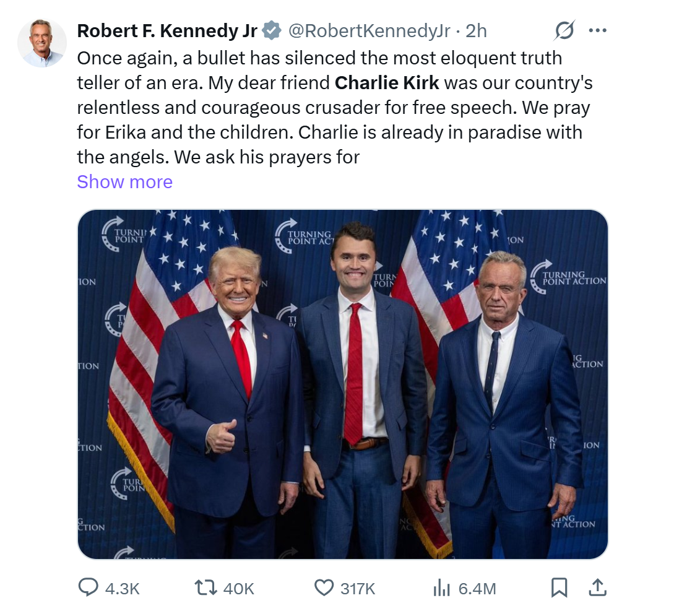
Task: Like the post with the heart icon
Action: [324, 587]
